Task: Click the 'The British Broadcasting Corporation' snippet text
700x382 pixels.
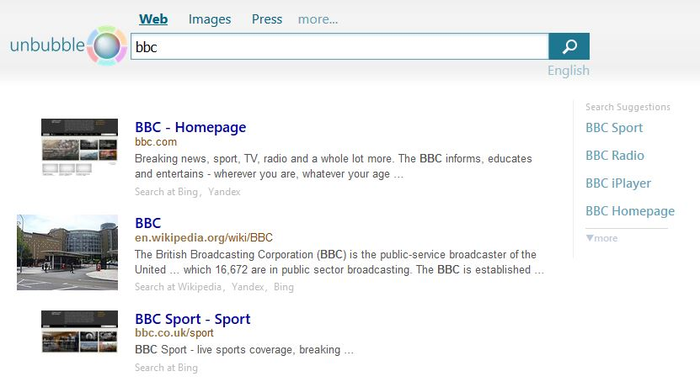Action: click(339, 262)
